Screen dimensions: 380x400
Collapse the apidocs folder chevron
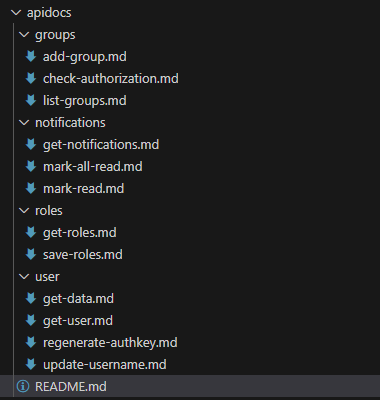coord(16,13)
